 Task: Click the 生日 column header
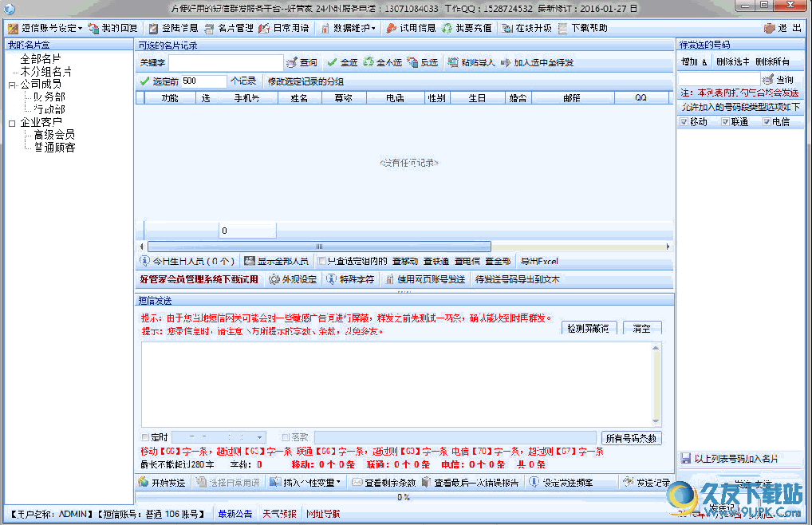(477, 98)
